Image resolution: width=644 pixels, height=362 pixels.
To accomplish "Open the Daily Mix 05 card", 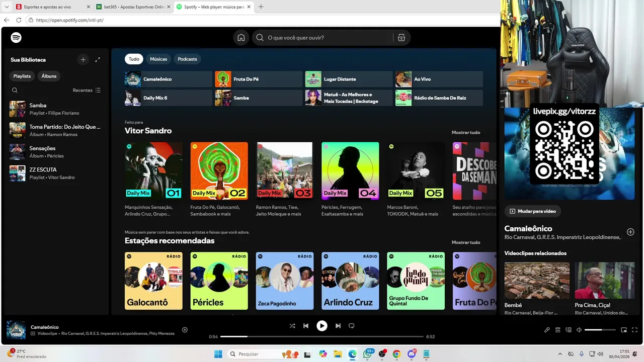I will tap(416, 180).
